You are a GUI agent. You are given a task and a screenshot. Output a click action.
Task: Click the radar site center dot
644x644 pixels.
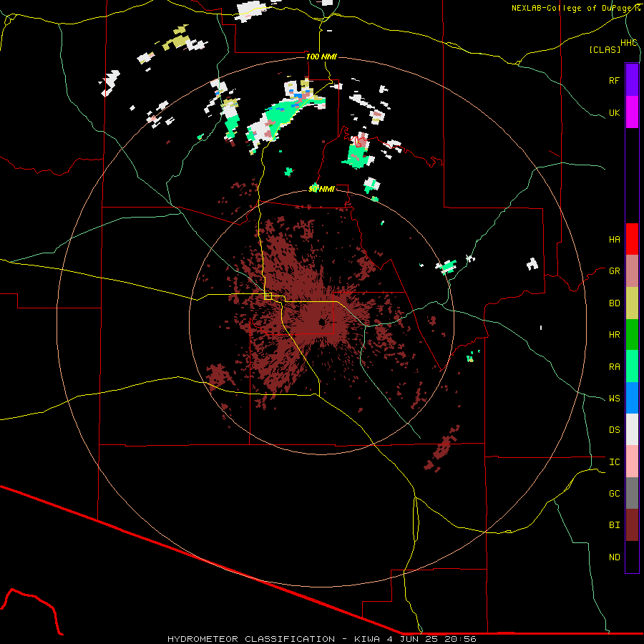pyautogui.click(x=321, y=323)
